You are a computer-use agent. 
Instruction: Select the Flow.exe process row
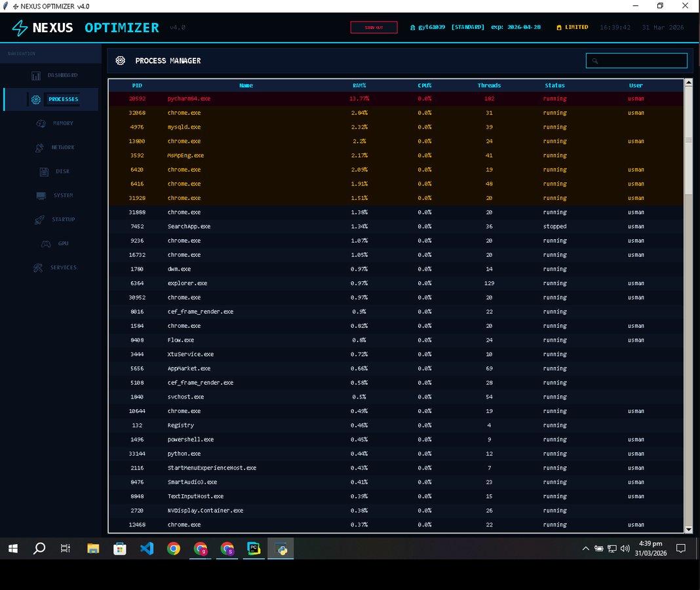[x=396, y=340]
